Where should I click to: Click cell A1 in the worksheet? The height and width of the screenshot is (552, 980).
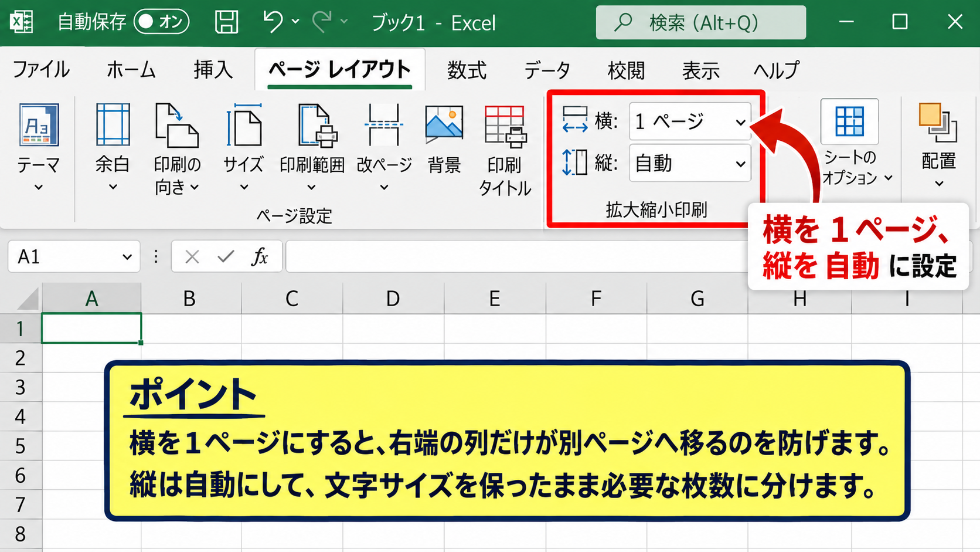[x=91, y=329]
